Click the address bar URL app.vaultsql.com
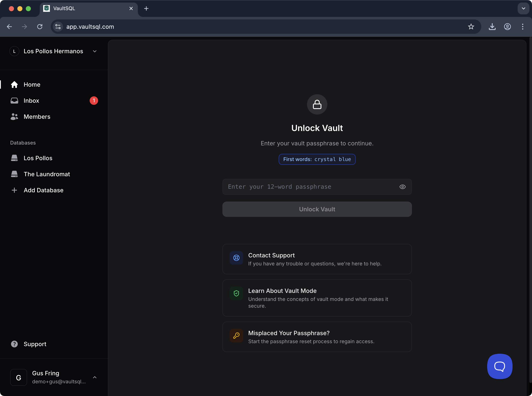The width and height of the screenshot is (532, 396). [x=90, y=27]
